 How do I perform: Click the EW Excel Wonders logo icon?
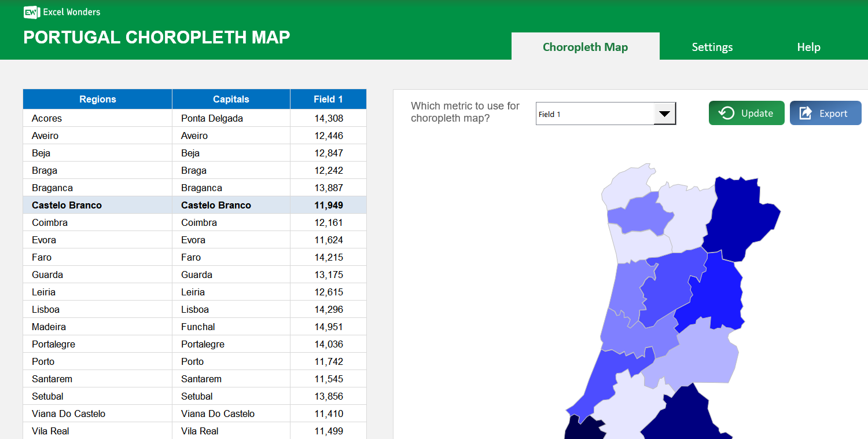coord(31,12)
